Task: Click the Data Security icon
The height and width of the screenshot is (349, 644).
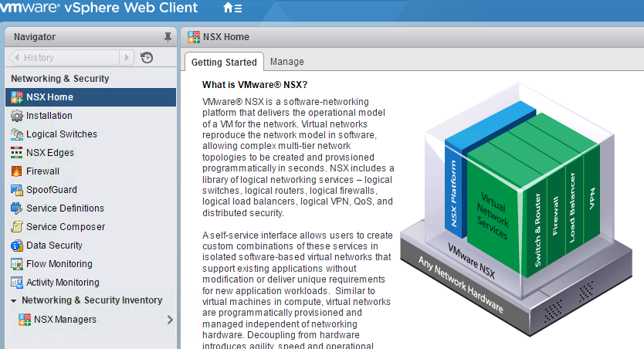Action: pos(17,246)
